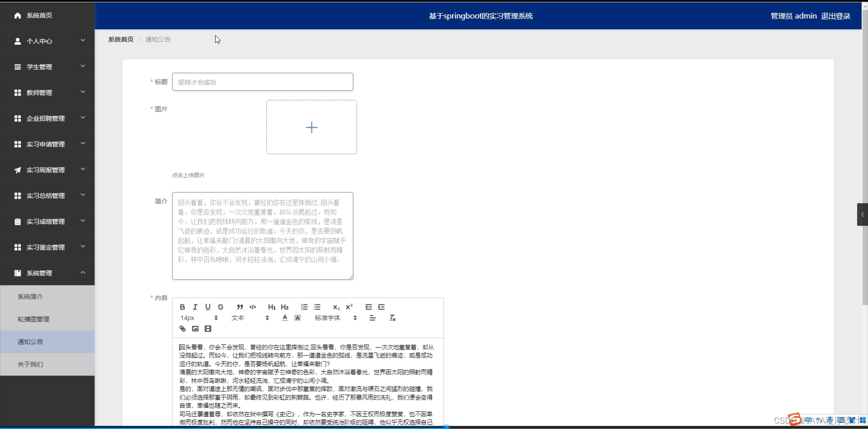
Task: Toggle underline formatting in the editor
Action: [208, 307]
